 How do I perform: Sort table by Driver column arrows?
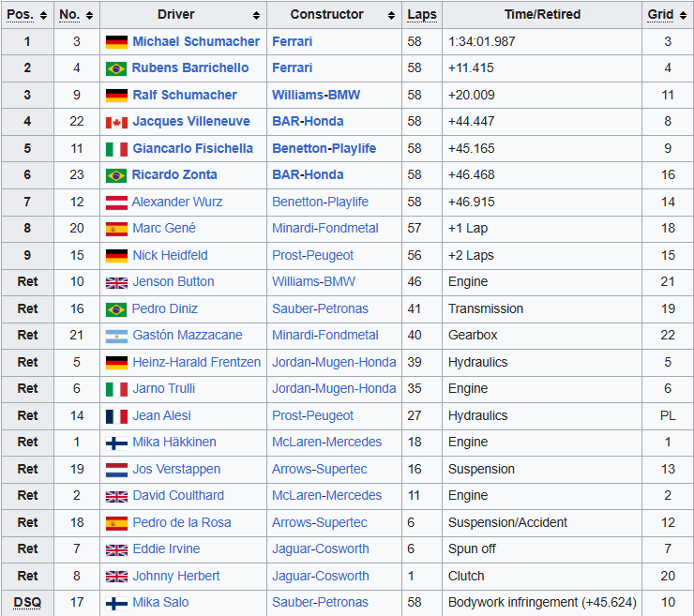point(256,16)
